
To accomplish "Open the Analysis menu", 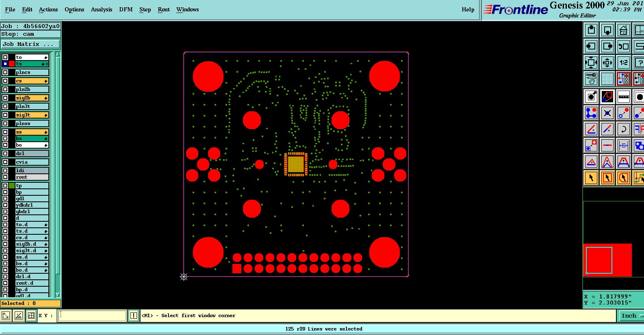I will point(102,9).
